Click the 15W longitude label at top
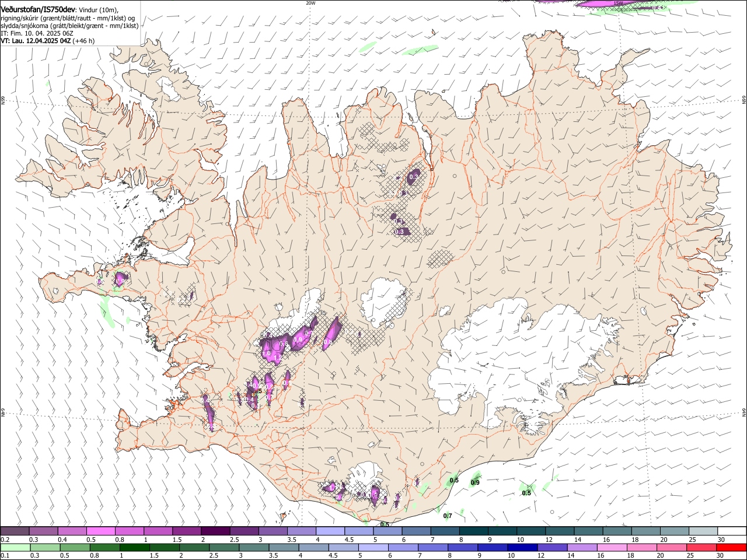 tap(618, 3)
